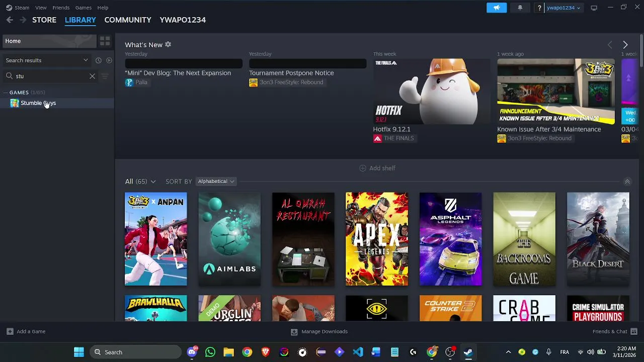Open the Alphabetical sort dropdown
644x362 pixels.
pyautogui.click(x=215, y=182)
